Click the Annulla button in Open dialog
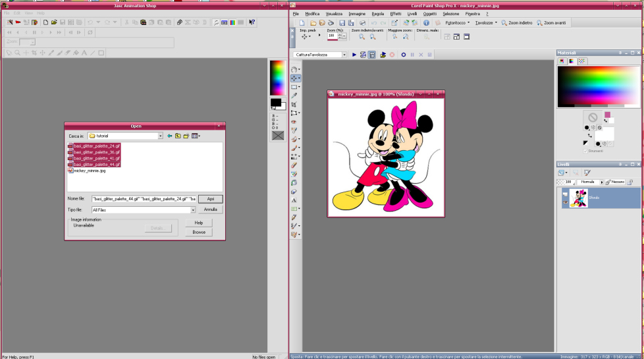 point(210,209)
